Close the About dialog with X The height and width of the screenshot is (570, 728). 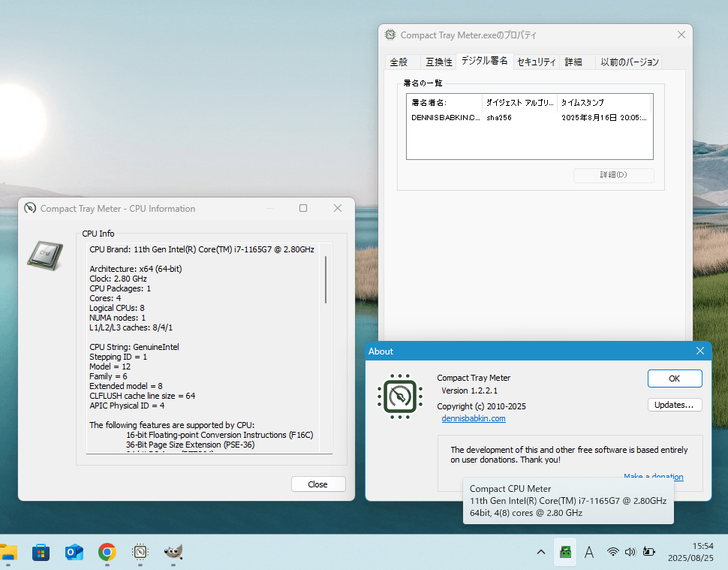click(700, 351)
